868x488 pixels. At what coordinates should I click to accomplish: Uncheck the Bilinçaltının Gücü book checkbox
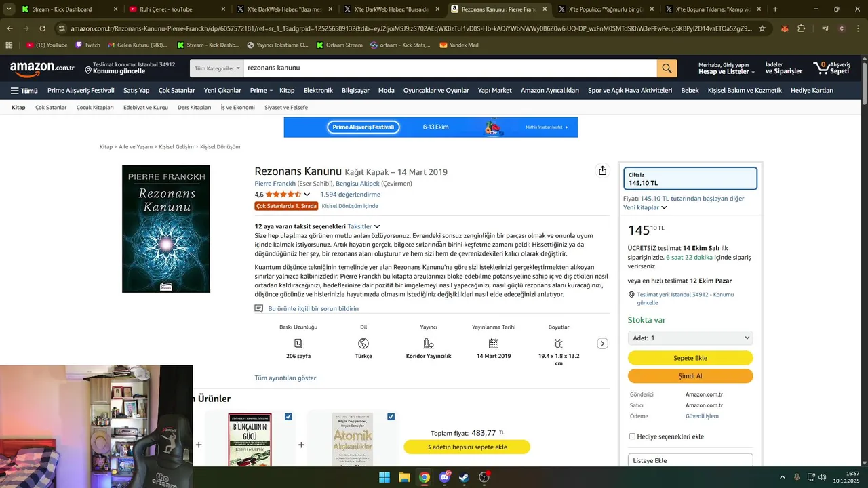(289, 416)
